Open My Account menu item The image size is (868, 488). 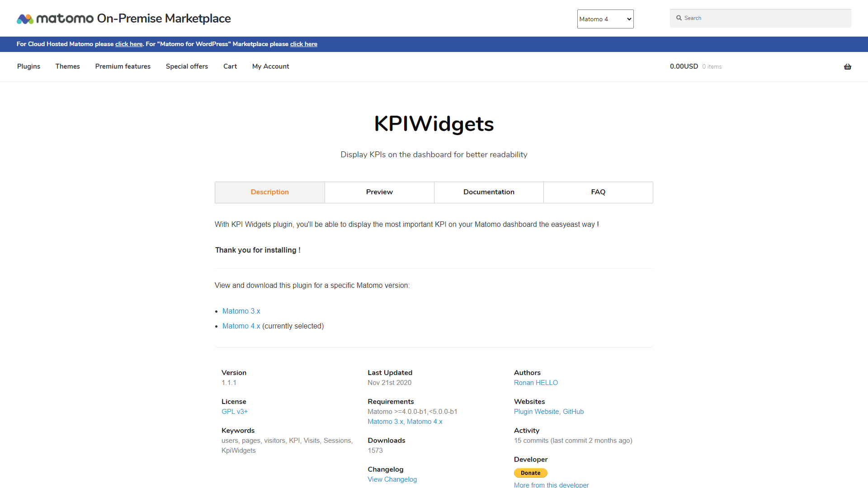[x=270, y=66]
